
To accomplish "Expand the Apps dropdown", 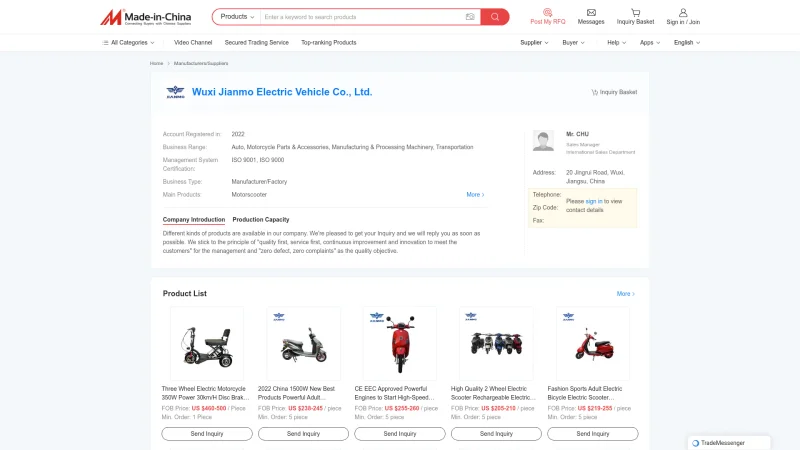I will point(650,43).
